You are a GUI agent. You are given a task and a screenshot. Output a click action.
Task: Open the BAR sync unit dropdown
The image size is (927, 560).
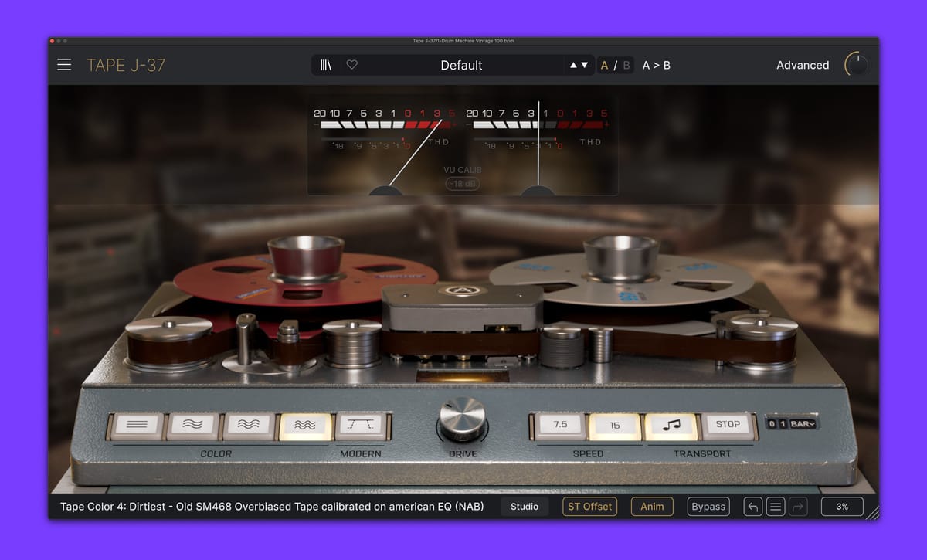tap(803, 423)
